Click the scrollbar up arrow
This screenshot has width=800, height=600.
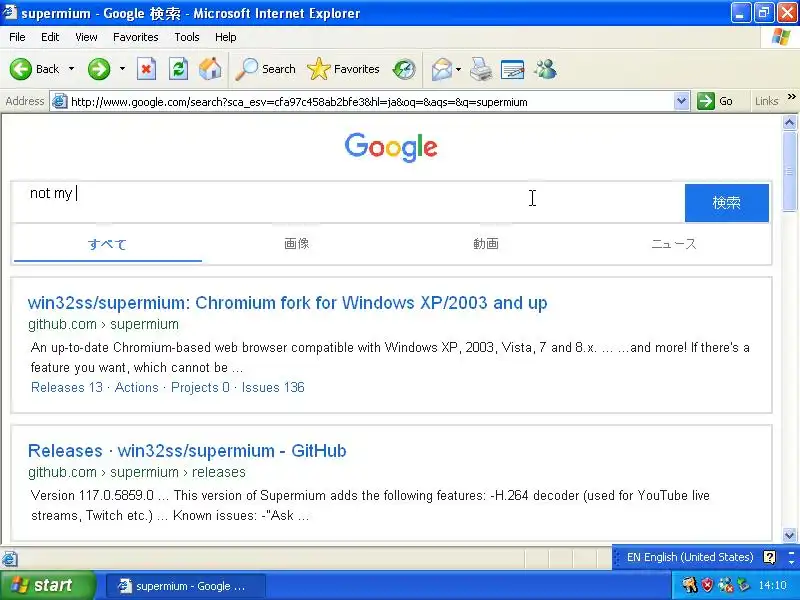pos(789,122)
